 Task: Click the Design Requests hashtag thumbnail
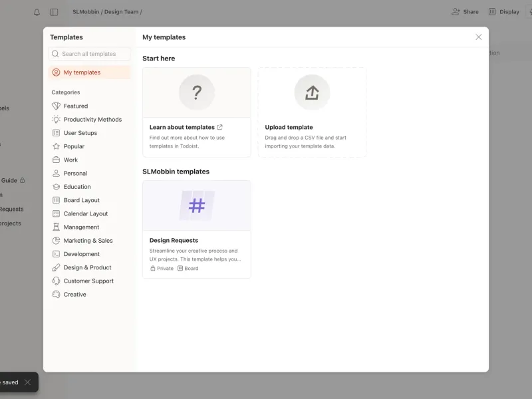tap(197, 205)
